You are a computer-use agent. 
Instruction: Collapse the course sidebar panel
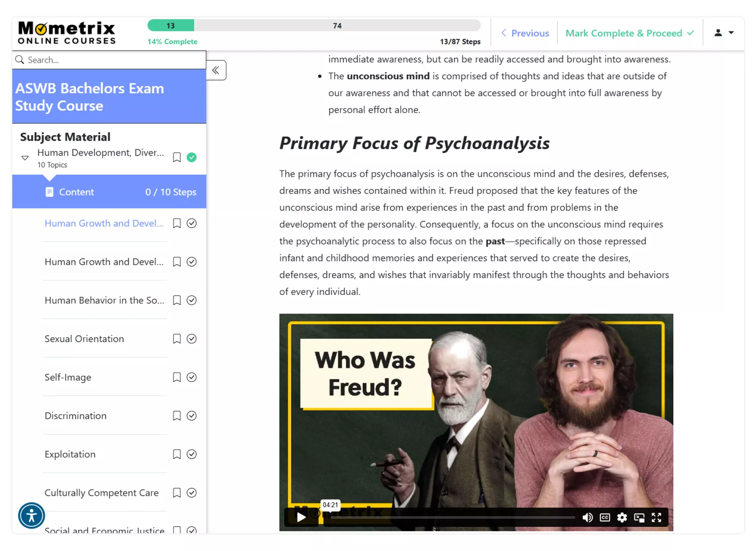coord(216,70)
